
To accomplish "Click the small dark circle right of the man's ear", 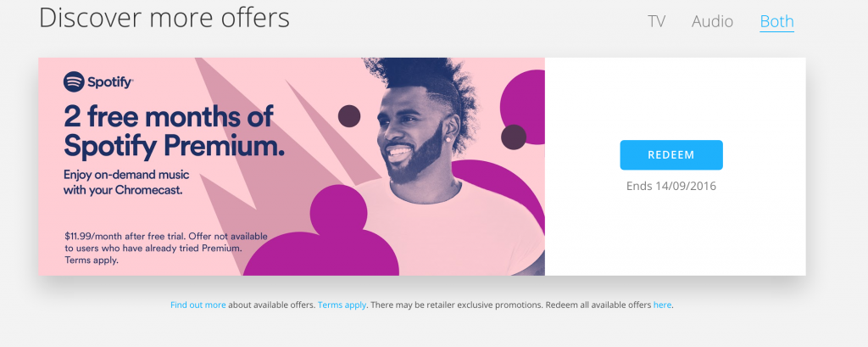I will pos(514,137).
